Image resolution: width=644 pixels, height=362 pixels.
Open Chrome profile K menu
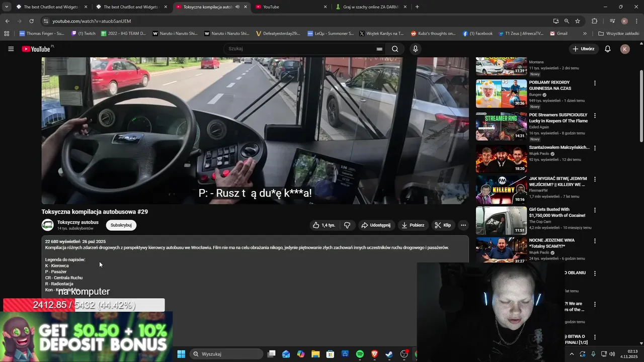[x=624, y=21]
